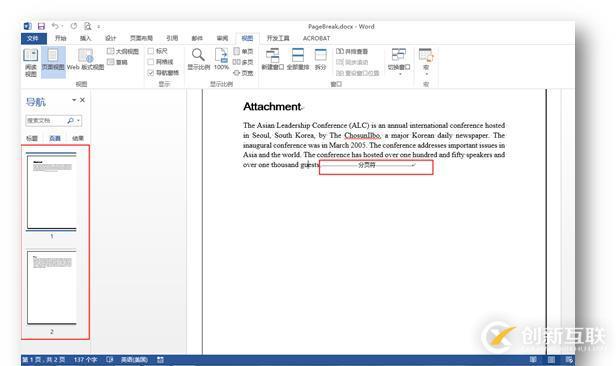Choose the 页宽 (Page Width) zoom option
The width and height of the screenshot is (616, 366).
243,73
